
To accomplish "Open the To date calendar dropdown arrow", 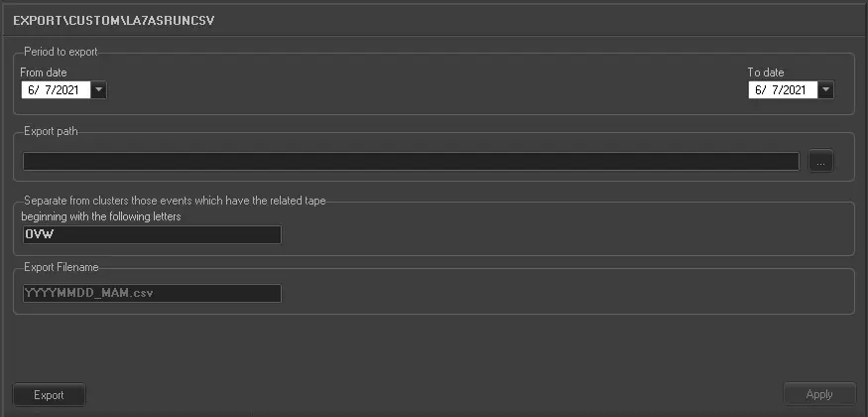I will coord(826,90).
